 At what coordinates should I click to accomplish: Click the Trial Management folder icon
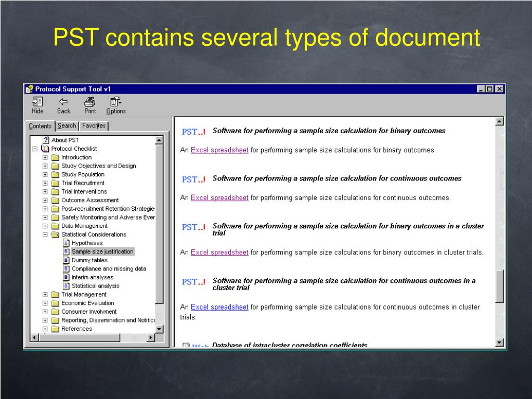(x=55, y=294)
